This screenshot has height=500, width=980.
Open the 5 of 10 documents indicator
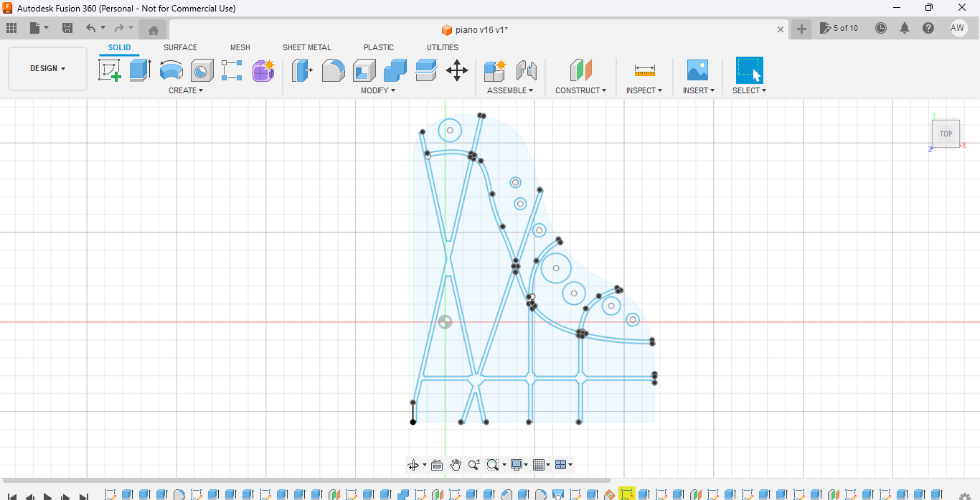[x=839, y=28]
